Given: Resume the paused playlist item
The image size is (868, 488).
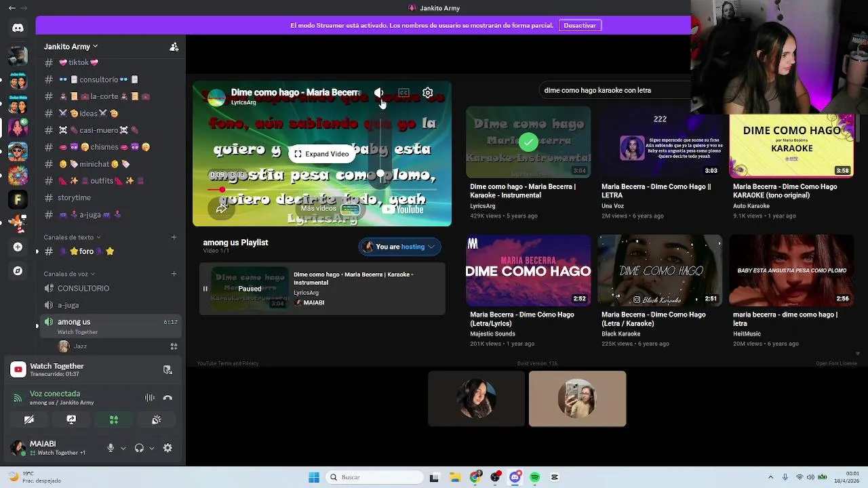Looking at the screenshot, I should [x=205, y=289].
